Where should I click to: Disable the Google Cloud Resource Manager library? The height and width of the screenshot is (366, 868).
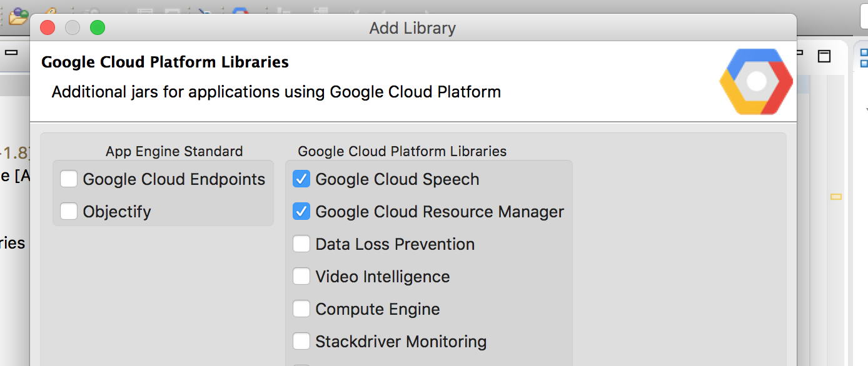point(301,211)
